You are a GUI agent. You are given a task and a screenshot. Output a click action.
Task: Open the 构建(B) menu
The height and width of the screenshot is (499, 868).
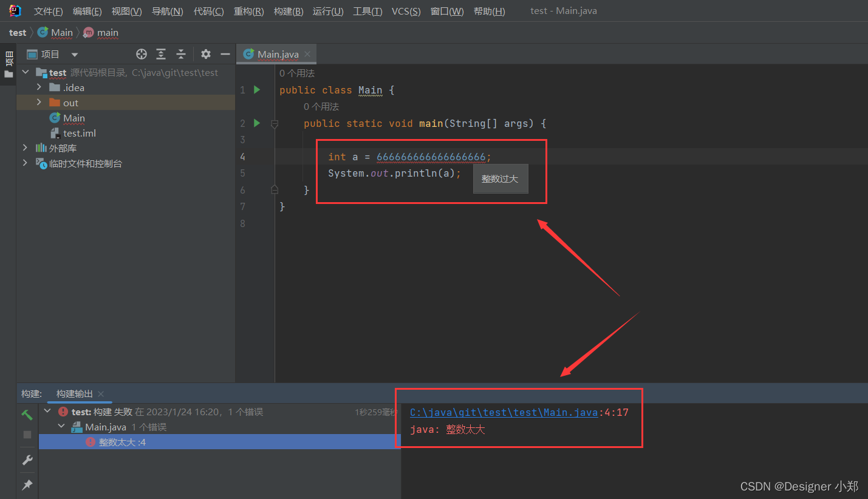pos(289,12)
